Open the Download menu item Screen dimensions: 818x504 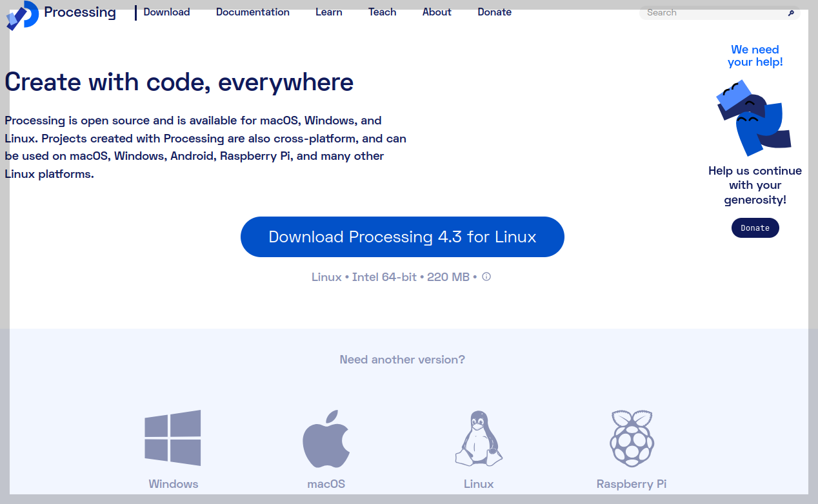[x=166, y=12]
